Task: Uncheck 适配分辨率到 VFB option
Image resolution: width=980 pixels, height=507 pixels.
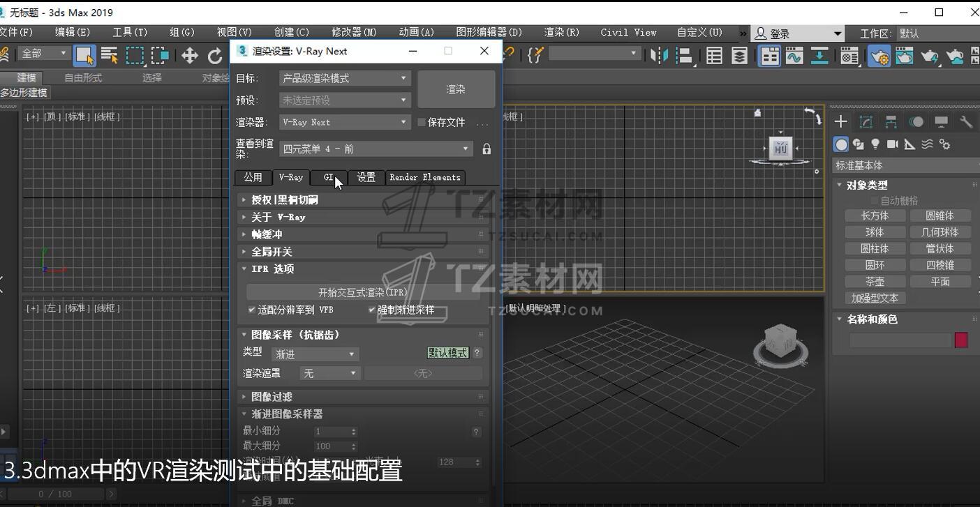Action: tap(252, 310)
